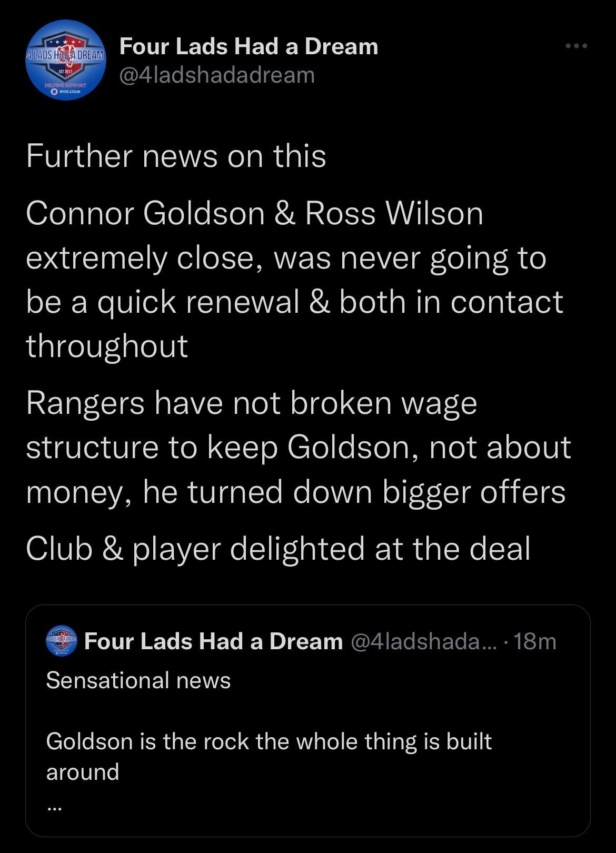
Task: Open the three-dot more options menu
Action: tap(576, 46)
